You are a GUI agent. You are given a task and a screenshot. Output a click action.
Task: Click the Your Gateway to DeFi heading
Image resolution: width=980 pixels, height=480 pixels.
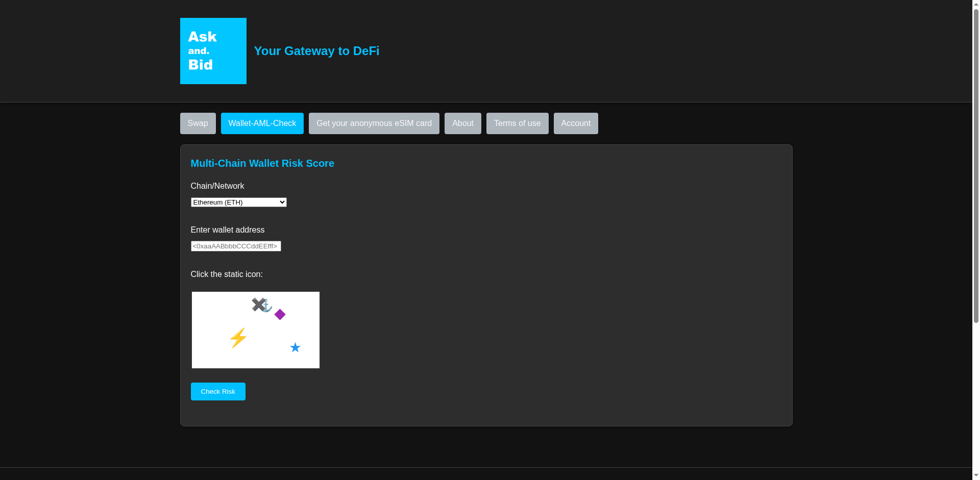click(x=316, y=51)
